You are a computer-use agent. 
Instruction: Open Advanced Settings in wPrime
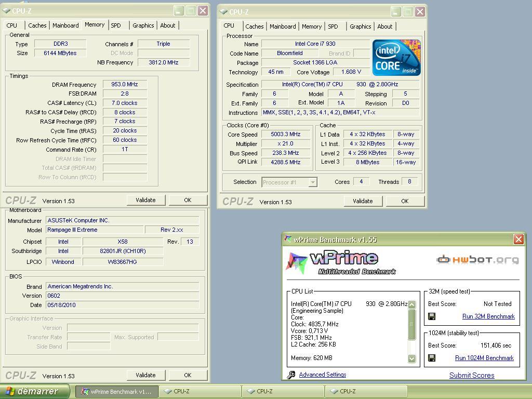[x=322, y=375]
